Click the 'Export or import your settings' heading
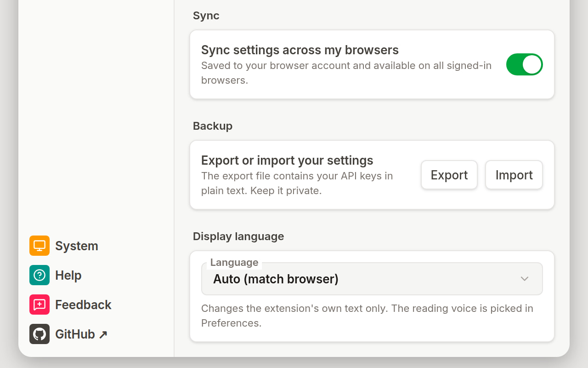Viewport: 588px width, 368px height. pyautogui.click(x=287, y=160)
